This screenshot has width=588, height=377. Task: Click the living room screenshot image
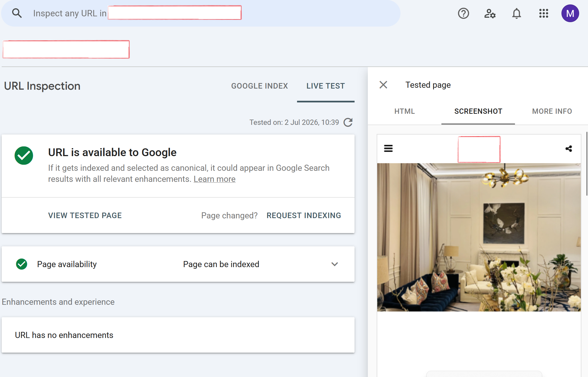click(479, 237)
